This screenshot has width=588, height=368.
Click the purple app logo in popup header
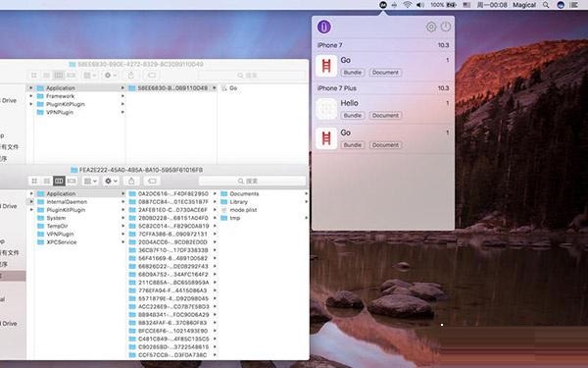(x=324, y=27)
